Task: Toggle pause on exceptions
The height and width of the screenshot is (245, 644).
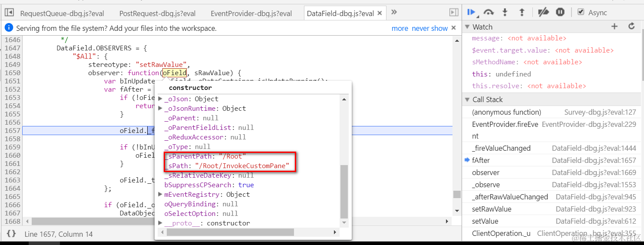Action: [560, 12]
